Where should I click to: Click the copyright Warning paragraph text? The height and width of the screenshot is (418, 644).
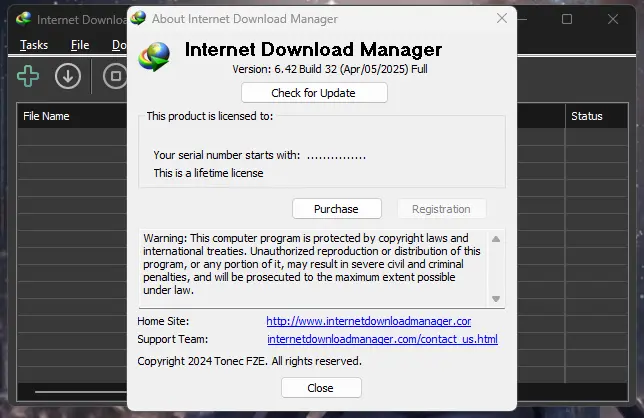[x=312, y=264]
